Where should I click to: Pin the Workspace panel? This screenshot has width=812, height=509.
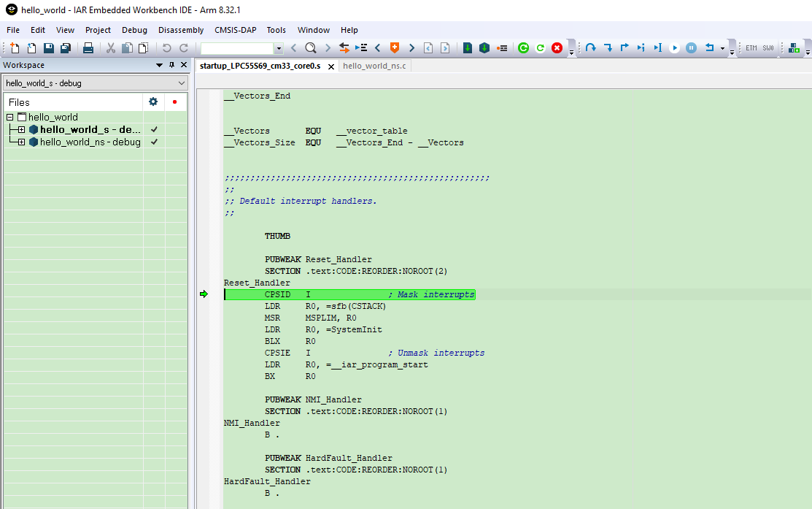point(171,65)
